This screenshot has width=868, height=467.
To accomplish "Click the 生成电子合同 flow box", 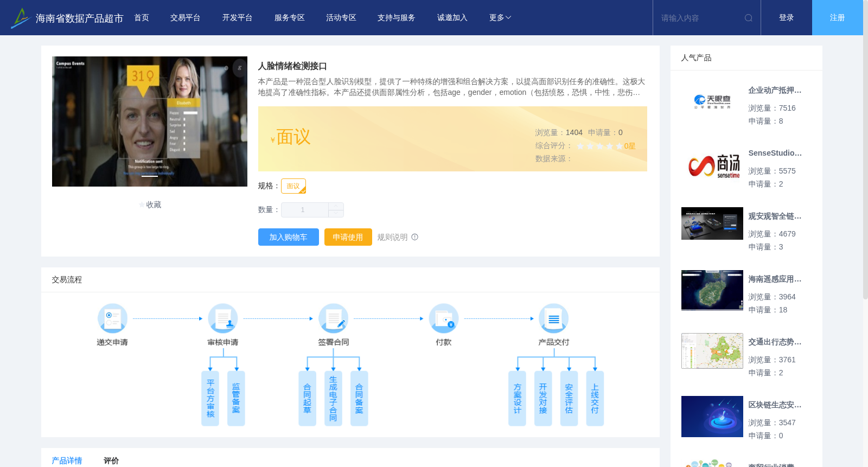I will click(x=333, y=399).
